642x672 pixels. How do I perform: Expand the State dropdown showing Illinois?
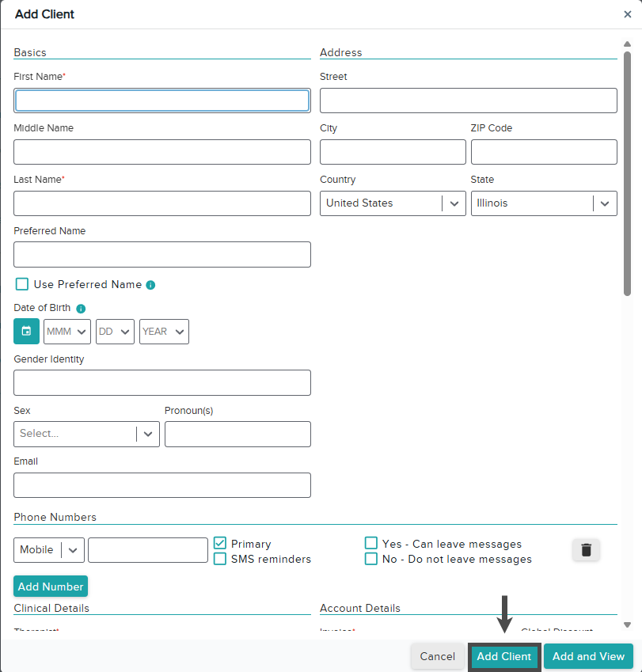[x=544, y=203]
